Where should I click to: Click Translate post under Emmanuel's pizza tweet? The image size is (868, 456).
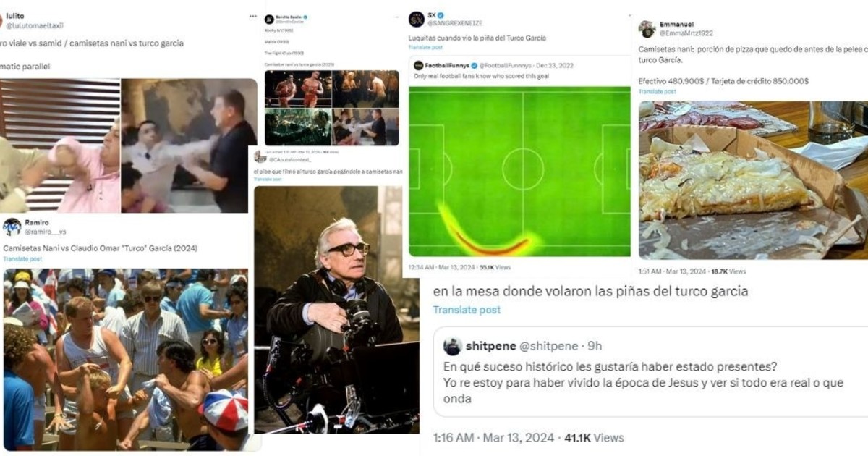(x=658, y=92)
